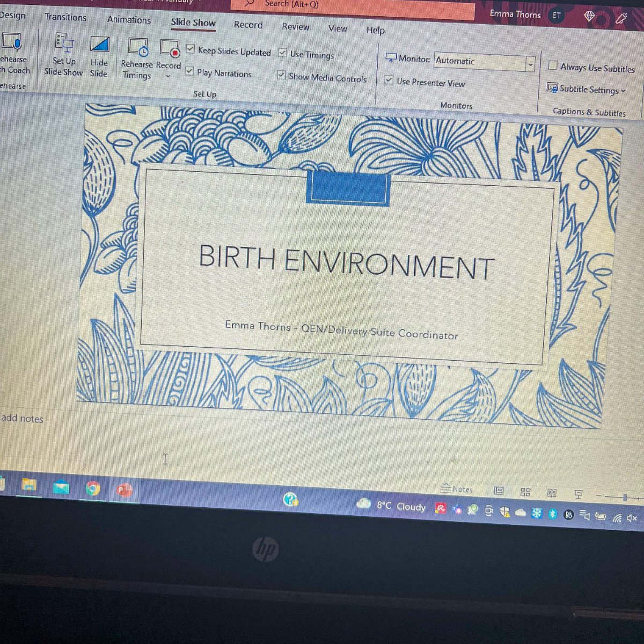
Task: Open the Design tab
Action: 12,15
